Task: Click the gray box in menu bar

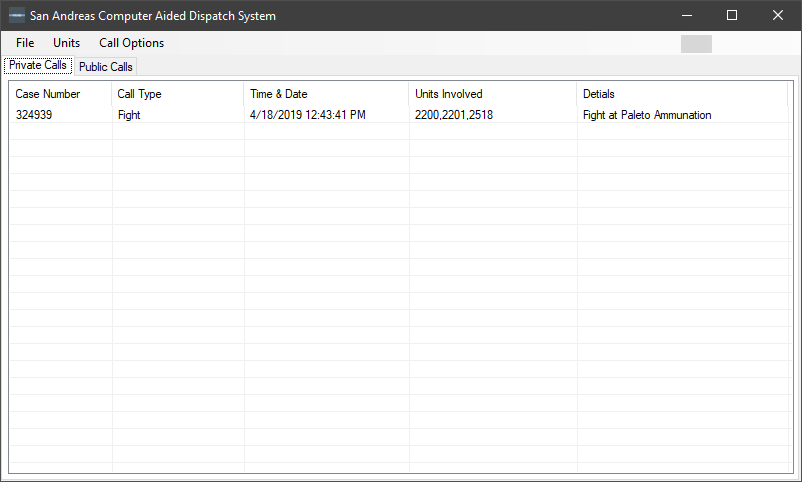Action: (696, 44)
